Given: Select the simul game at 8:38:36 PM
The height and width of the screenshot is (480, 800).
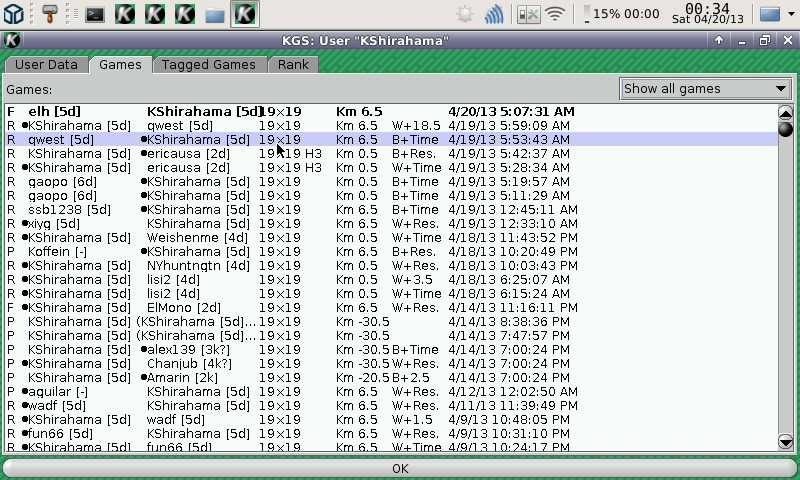Looking at the screenshot, I should tap(391, 322).
